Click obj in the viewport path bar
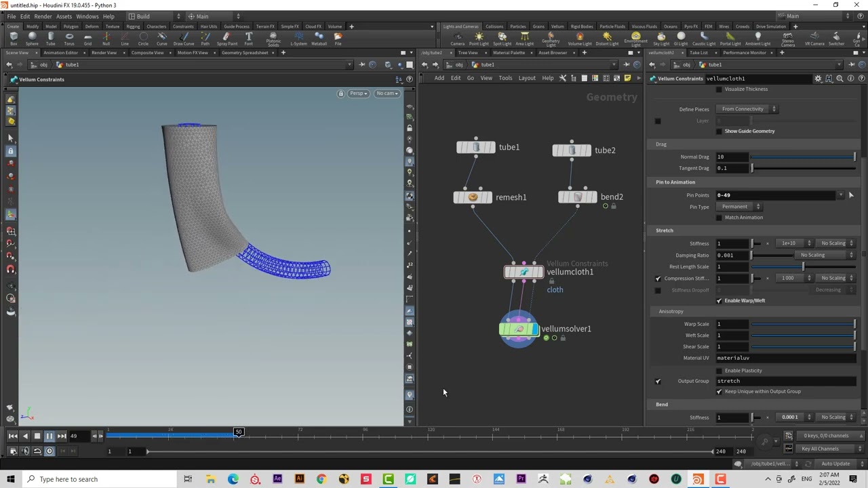 point(43,65)
